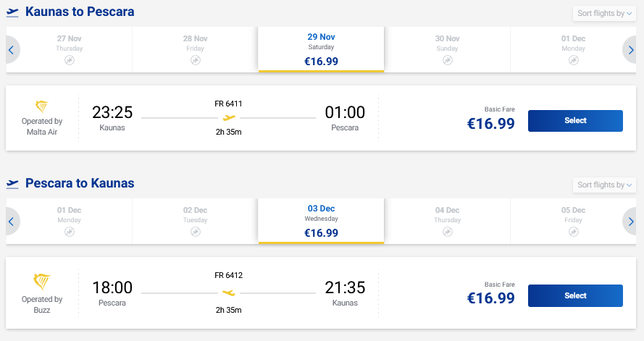Click the FR 6411 flight card

pyautogui.click(x=229, y=118)
